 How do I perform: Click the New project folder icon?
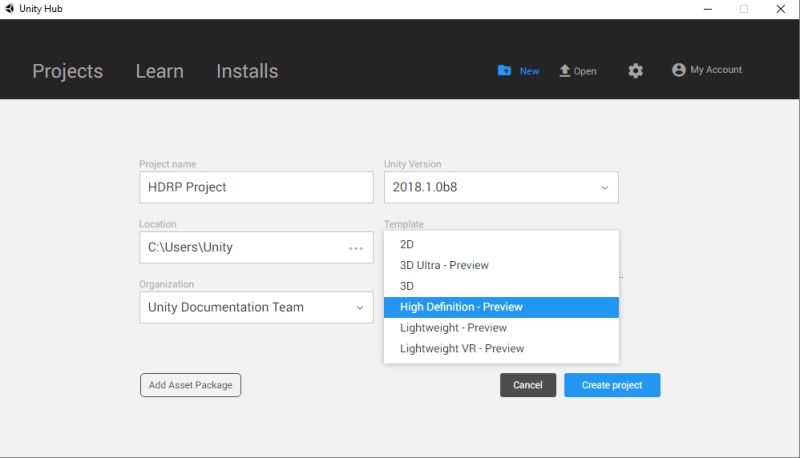tap(504, 70)
